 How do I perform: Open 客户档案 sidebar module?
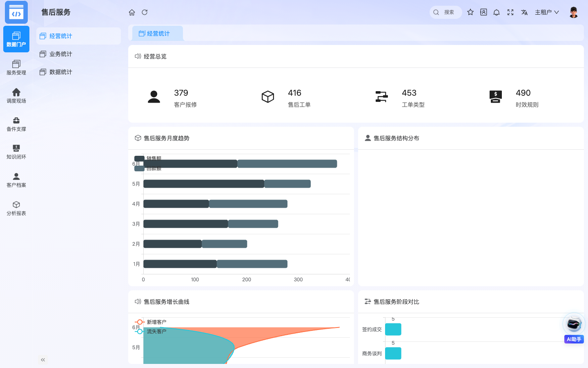pyautogui.click(x=16, y=180)
